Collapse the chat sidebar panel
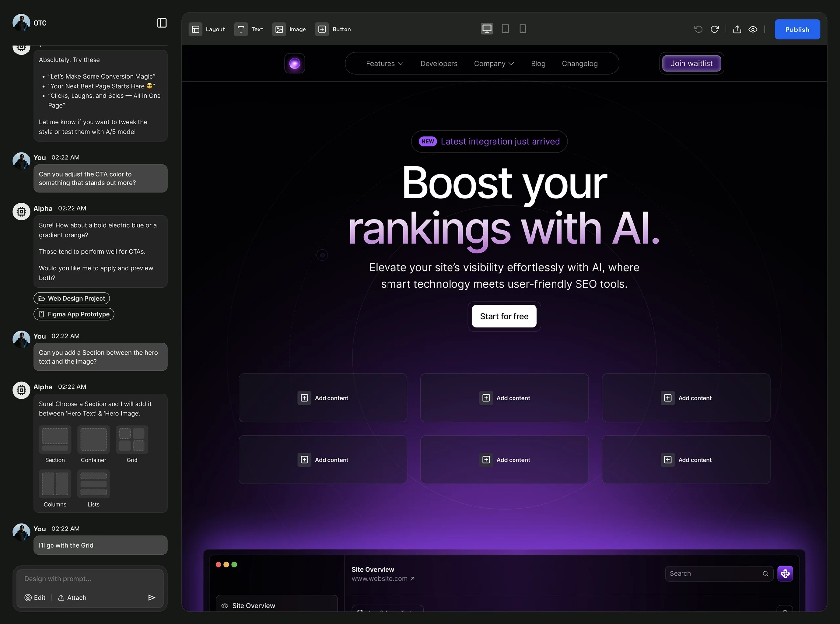Screen dimensions: 840x624 pyautogui.click(x=162, y=23)
